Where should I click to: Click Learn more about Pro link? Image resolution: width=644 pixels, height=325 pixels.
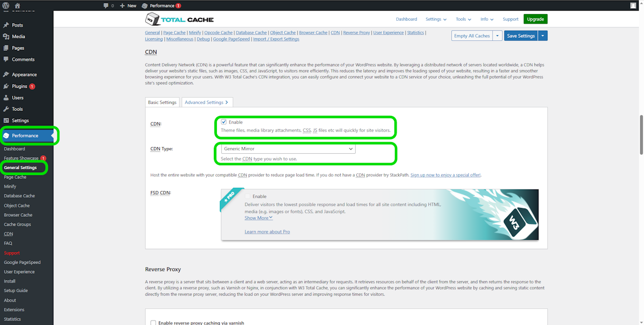tap(267, 232)
